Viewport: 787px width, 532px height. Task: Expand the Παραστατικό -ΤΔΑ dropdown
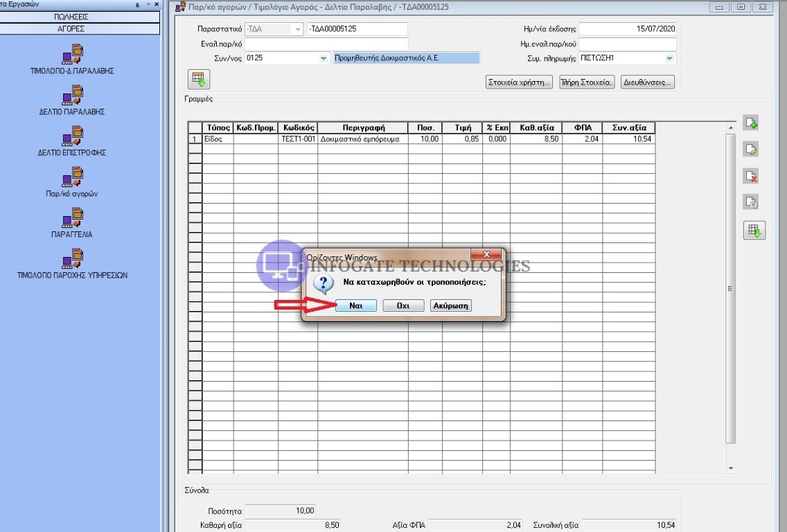click(x=298, y=29)
